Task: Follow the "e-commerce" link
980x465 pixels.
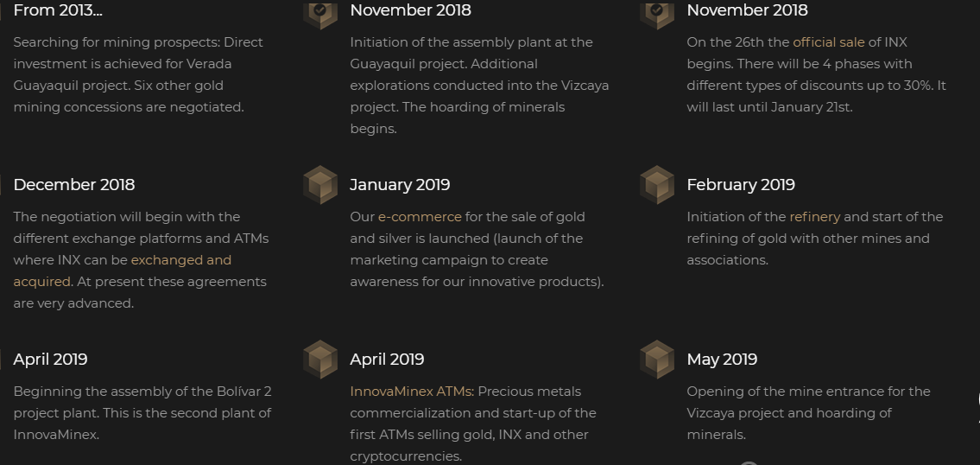Action: point(420,217)
